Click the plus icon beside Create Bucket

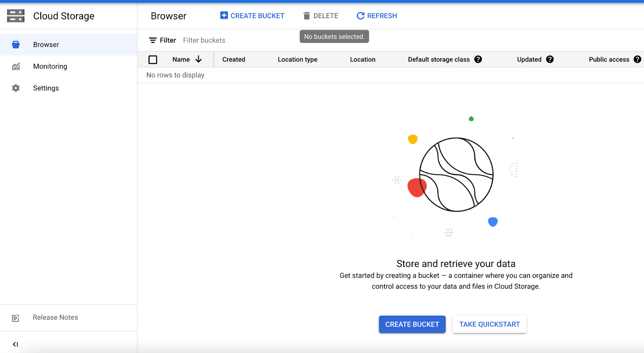224,15
